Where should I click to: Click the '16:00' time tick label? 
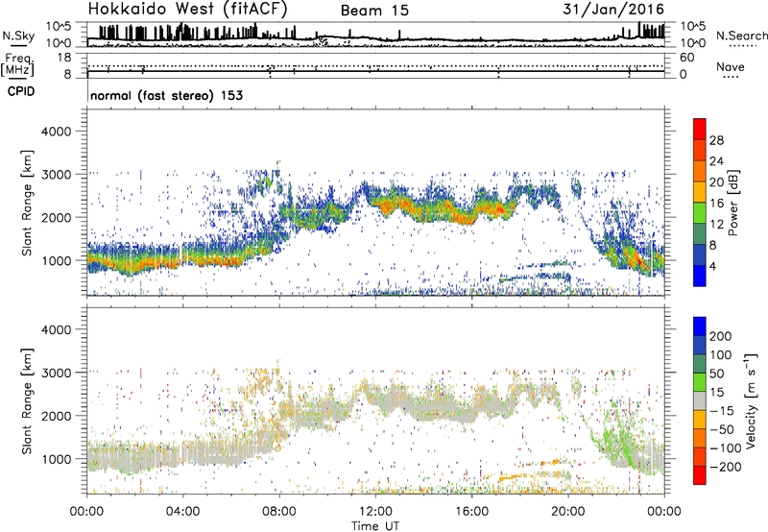click(471, 512)
